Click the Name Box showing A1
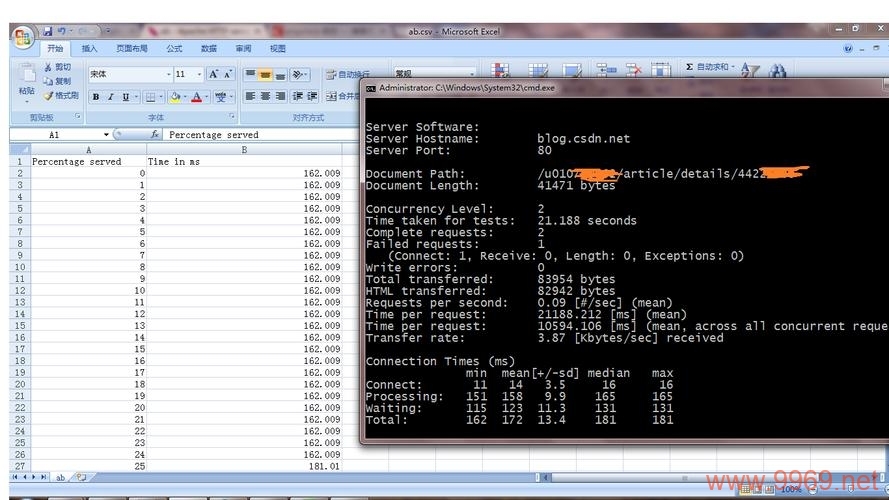 pos(56,134)
